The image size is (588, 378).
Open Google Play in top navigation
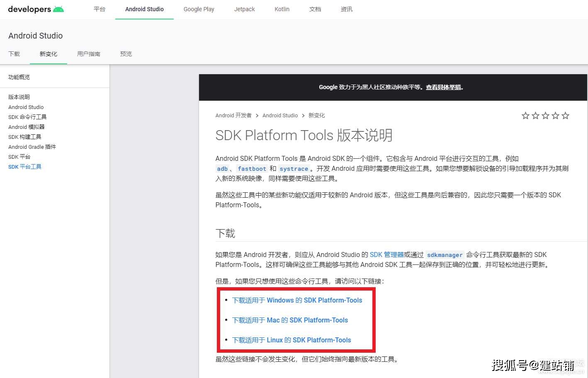(x=199, y=9)
